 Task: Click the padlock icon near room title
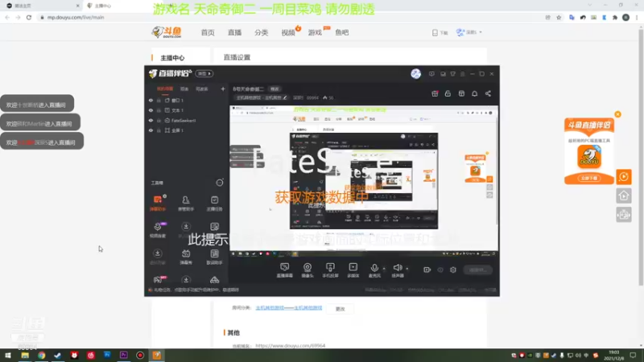click(x=448, y=93)
